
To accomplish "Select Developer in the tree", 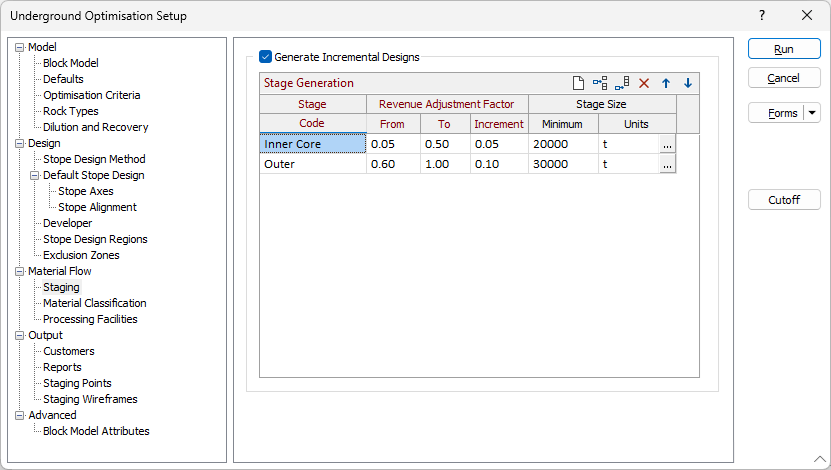I will [67, 223].
